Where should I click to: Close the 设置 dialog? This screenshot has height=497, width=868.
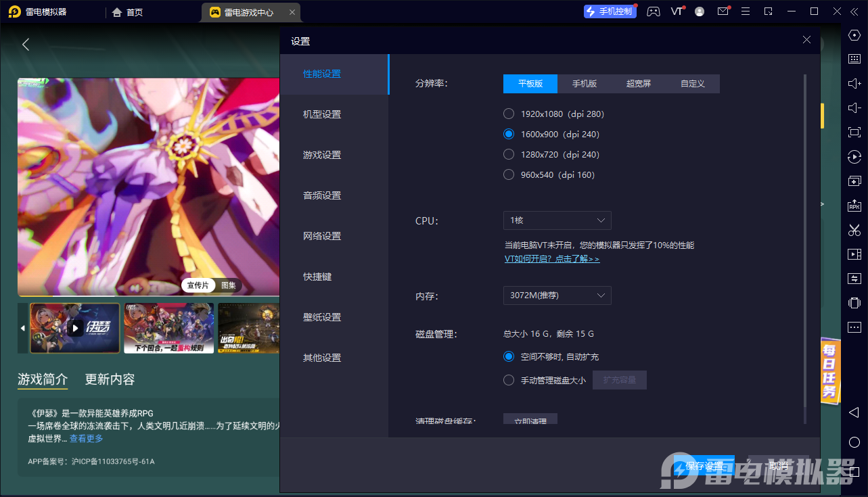tap(806, 40)
